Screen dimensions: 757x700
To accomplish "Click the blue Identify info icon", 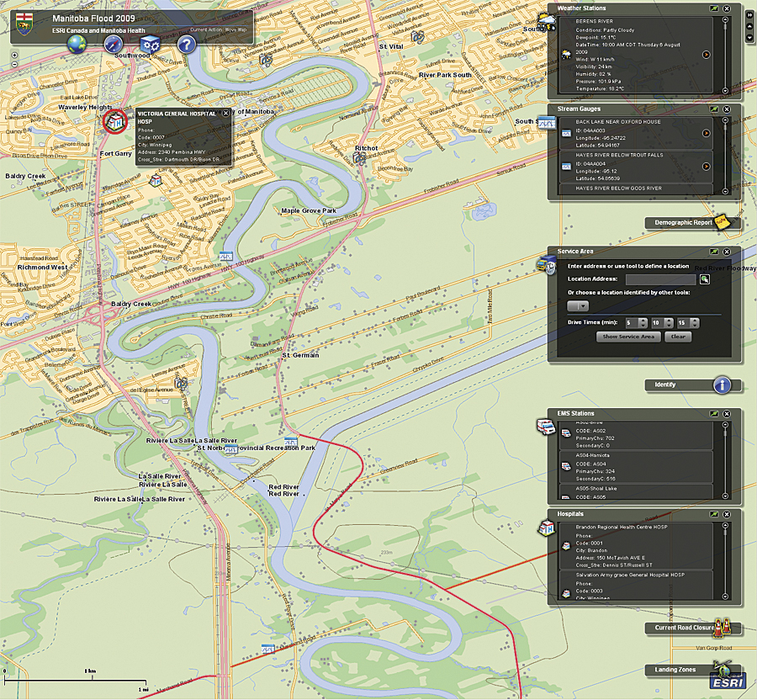I will (722, 384).
